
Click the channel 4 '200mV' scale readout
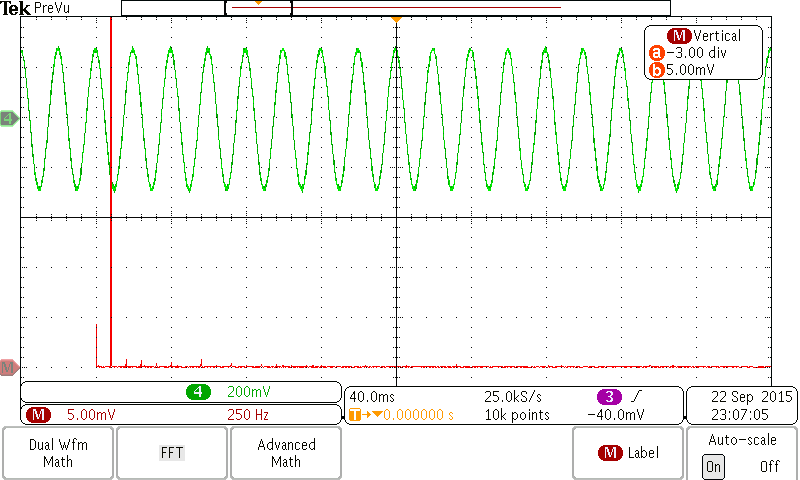(x=248, y=392)
